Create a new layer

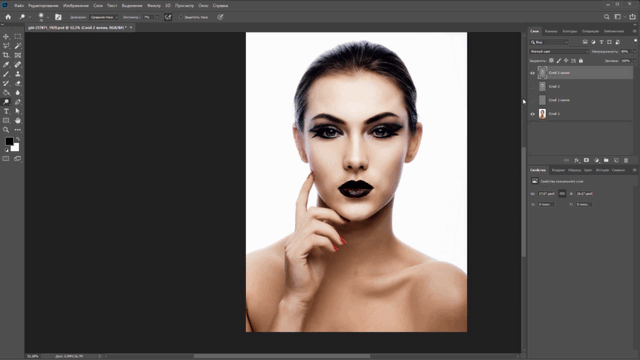[x=616, y=160]
